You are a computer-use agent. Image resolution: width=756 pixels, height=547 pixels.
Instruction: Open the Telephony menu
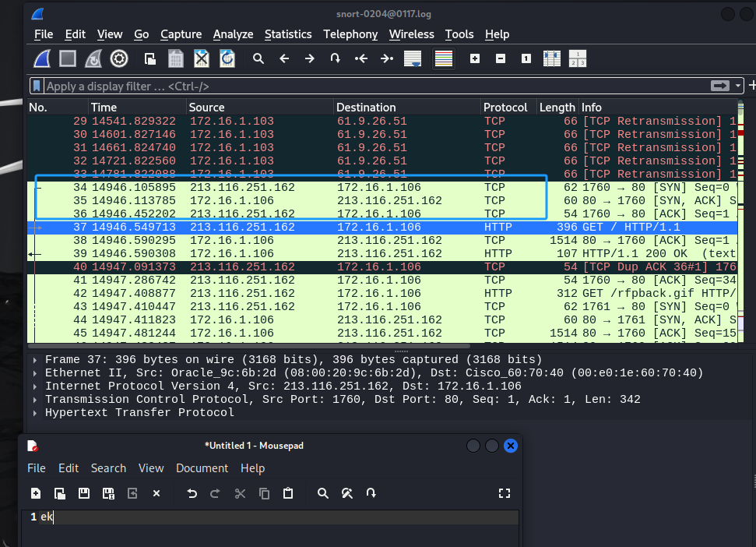(350, 34)
